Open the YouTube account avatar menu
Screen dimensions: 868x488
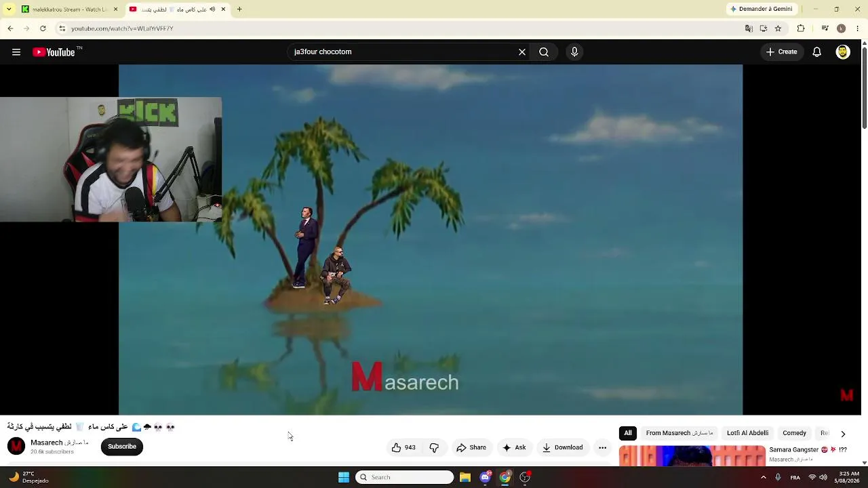843,52
